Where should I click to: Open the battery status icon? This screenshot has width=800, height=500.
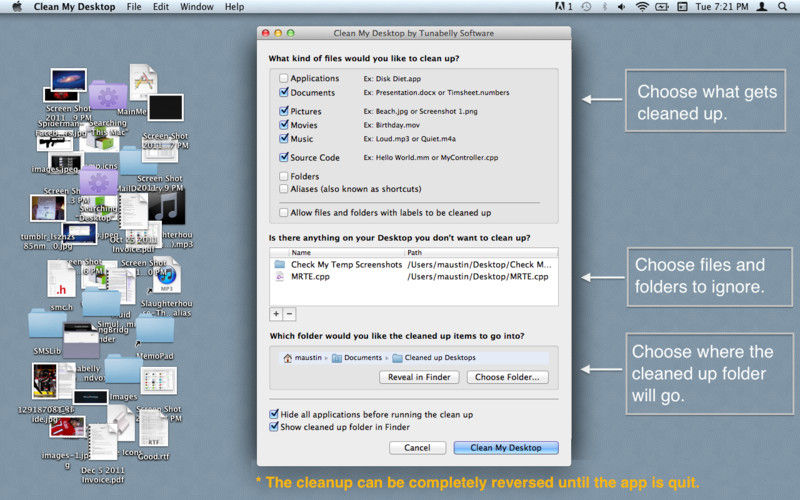662,7
